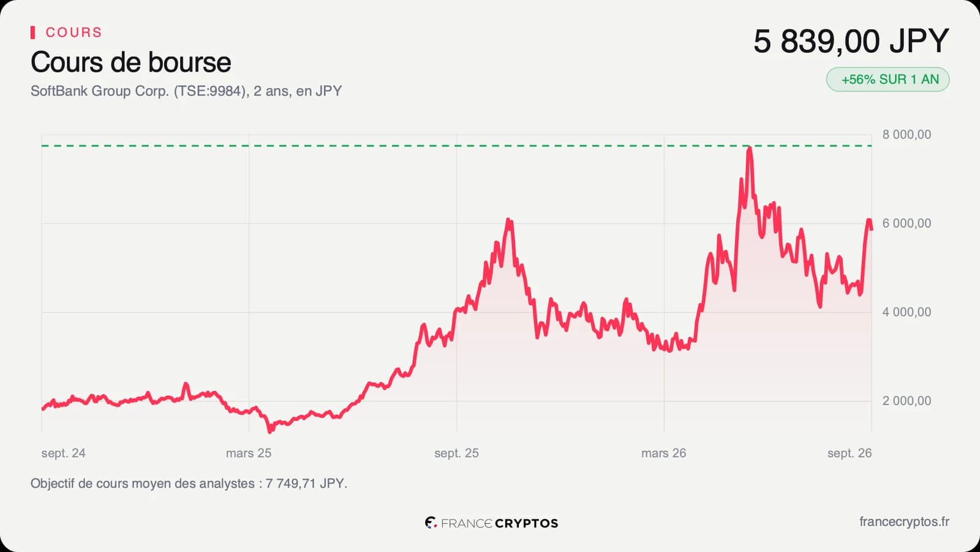Image resolution: width=980 pixels, height=552 pixels.
Task: Click the analyst target price note
Action: (x=189, y=483)
